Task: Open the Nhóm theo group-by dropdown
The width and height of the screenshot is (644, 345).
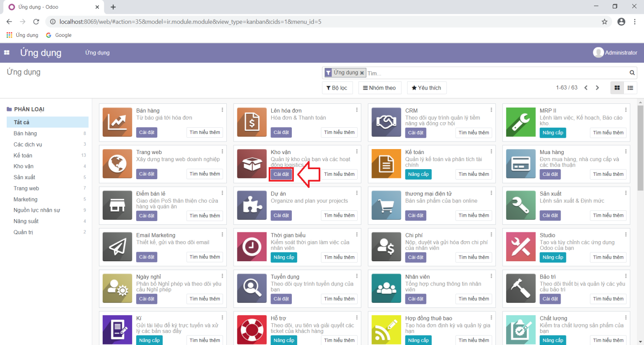Action: click(380, 88)
